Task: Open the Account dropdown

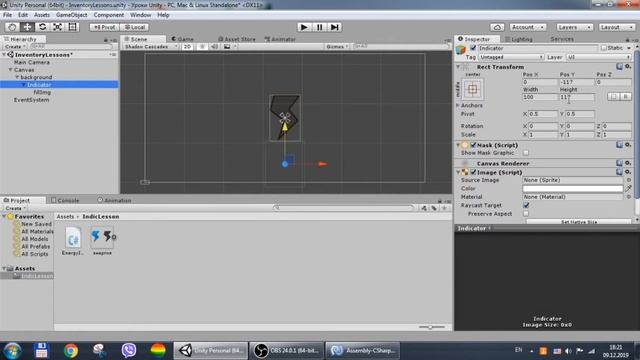Action: pyautogui.click(x=528, y=27)
